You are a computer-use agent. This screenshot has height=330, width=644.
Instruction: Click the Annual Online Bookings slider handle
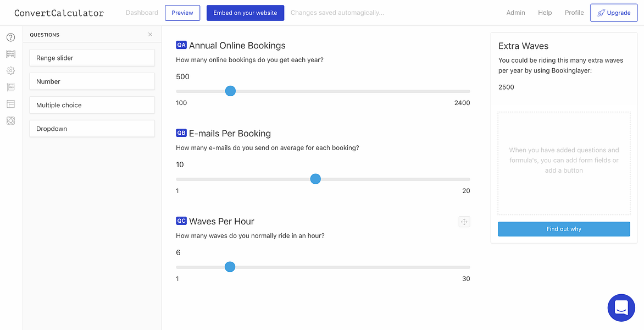coord(230,91)
